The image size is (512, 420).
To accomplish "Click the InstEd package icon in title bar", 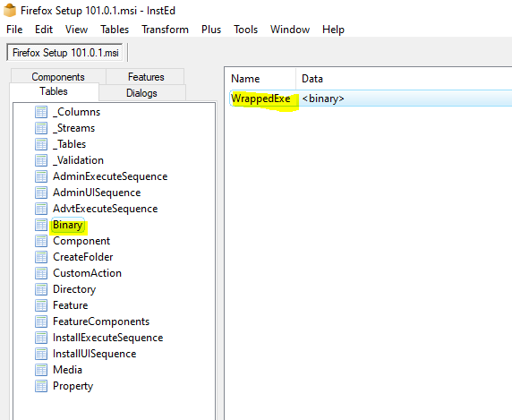I will pyautogui.click(x=10, y=10).
